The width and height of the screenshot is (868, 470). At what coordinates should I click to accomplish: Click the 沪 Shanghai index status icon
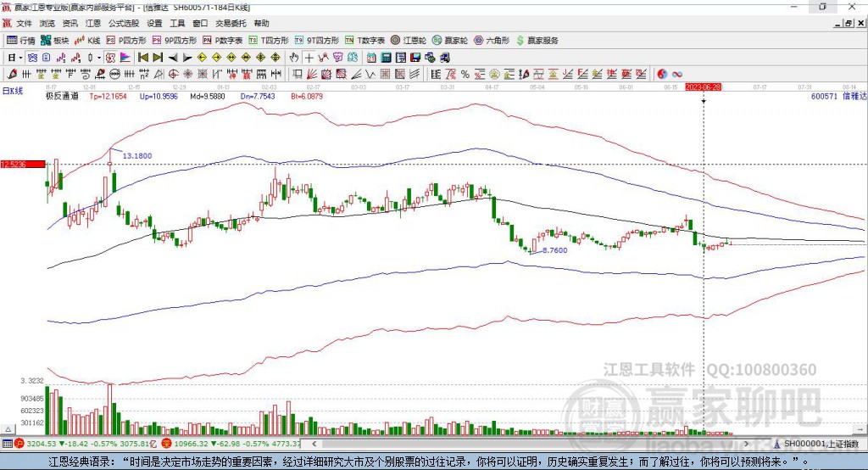pos(19,444)
